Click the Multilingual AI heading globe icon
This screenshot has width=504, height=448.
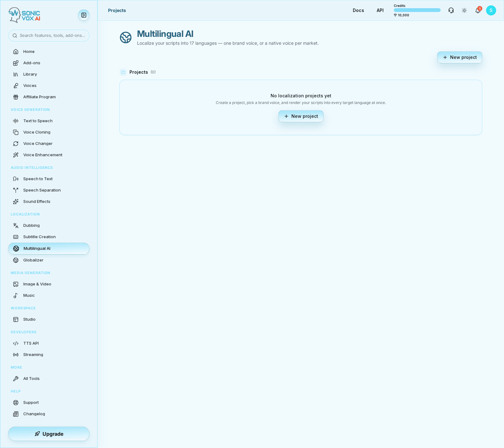126,37
